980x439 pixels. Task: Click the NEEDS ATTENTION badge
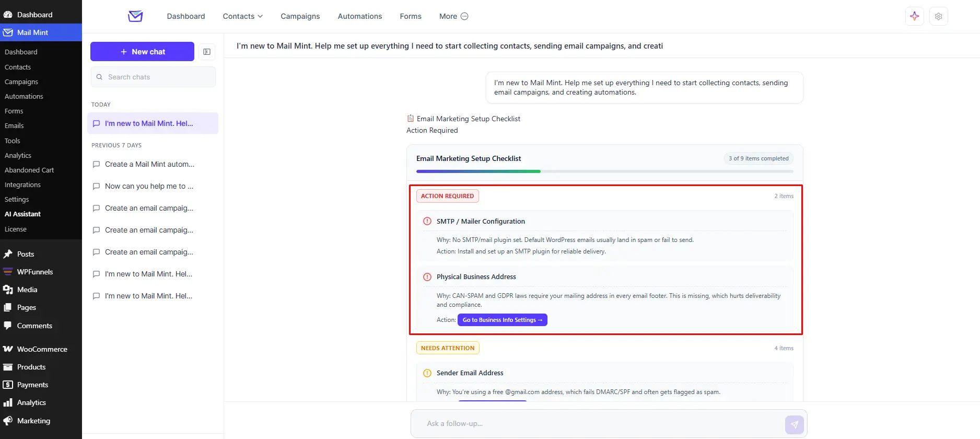pyautogui.click(x=448, y=348)
